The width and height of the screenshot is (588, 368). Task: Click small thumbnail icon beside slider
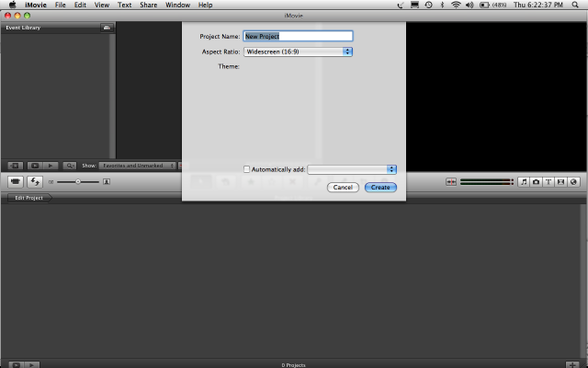[x=51, y=182]
